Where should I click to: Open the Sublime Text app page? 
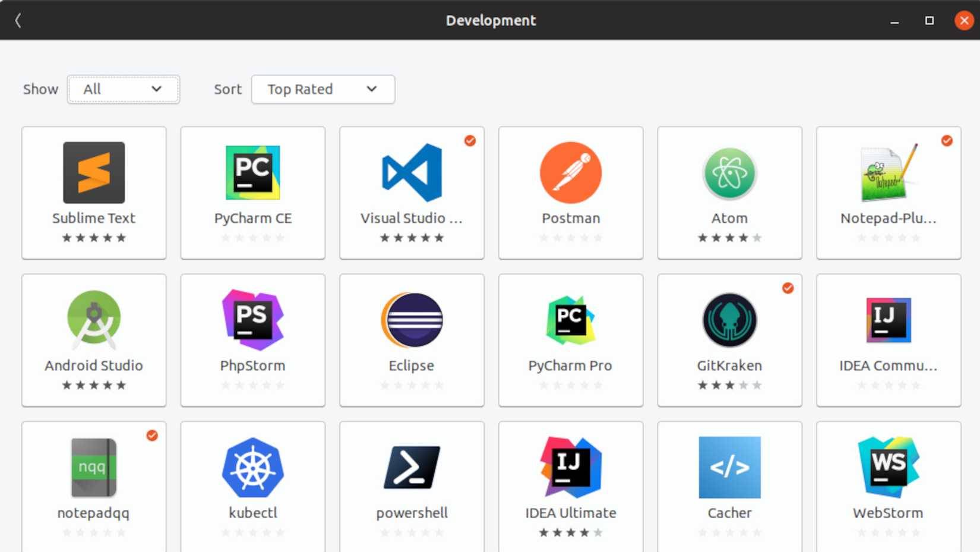point(93,174)
